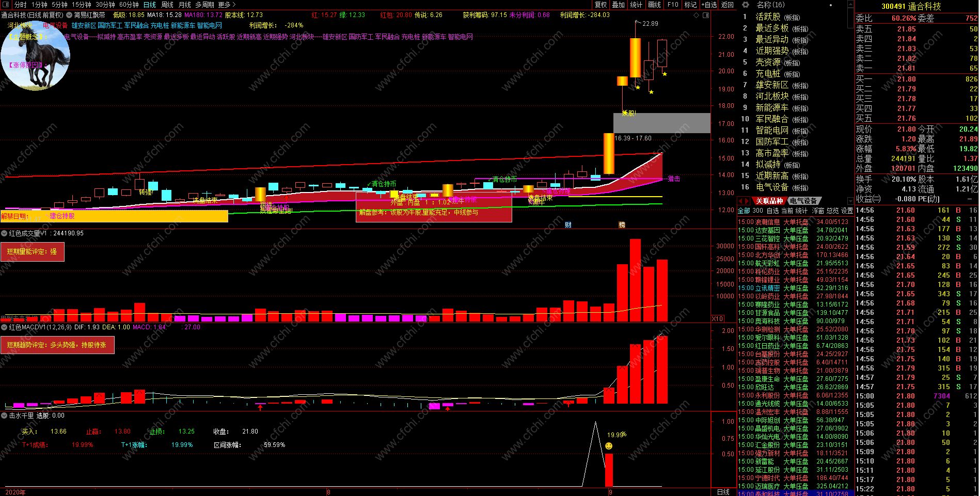Select the 300 filter tab
Viewport: 980px width, 496px height.
[757, 211]
